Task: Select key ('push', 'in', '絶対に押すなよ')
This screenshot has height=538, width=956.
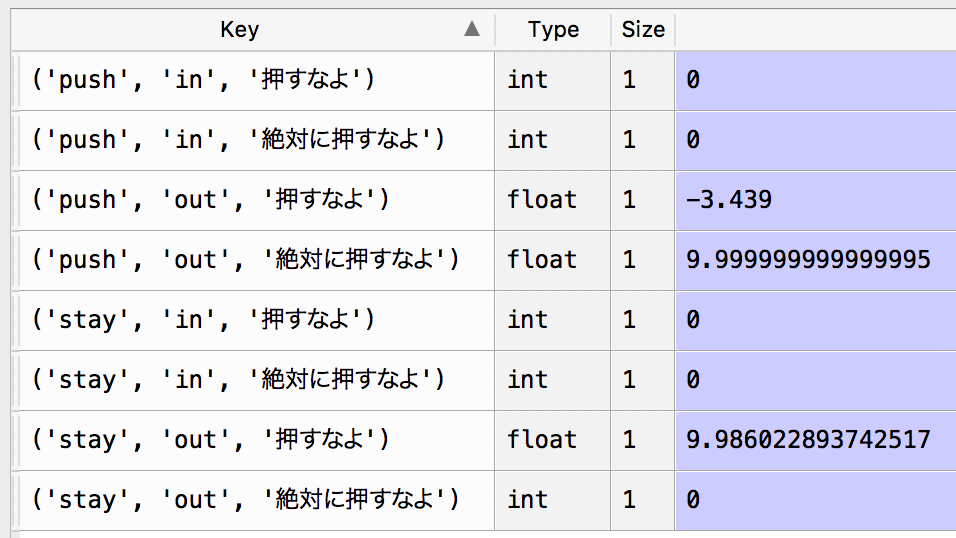Action: (x=238, y=140)
